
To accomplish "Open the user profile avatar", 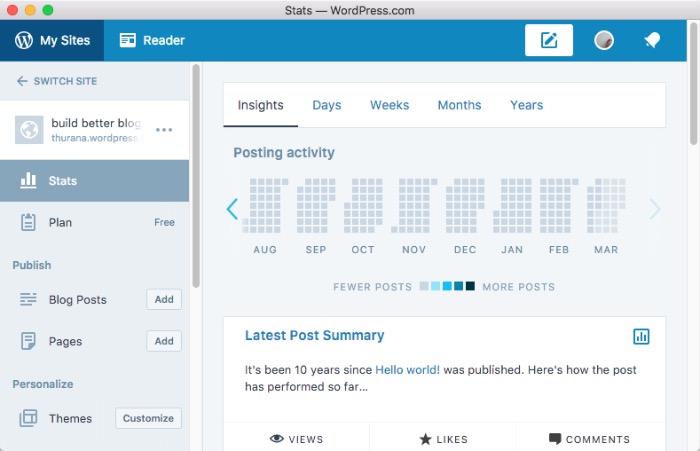I will click(x=604, y=40).
